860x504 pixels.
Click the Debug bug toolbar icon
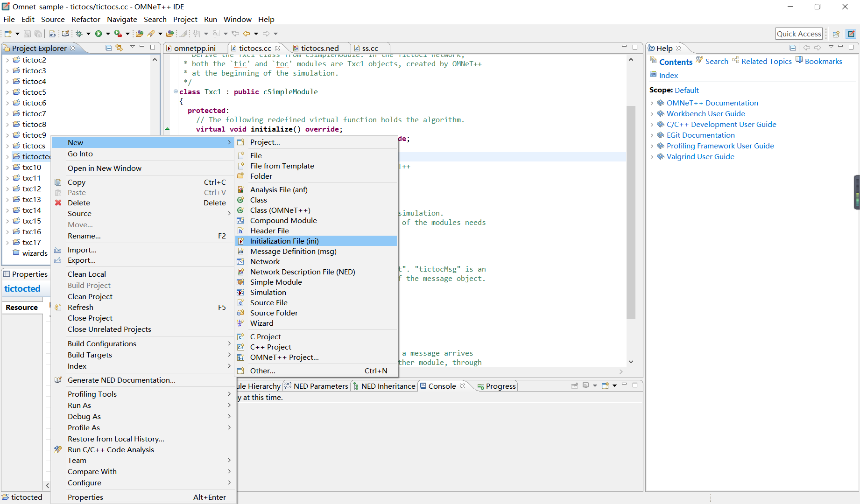pyautogui.click(x=79, y=34)
